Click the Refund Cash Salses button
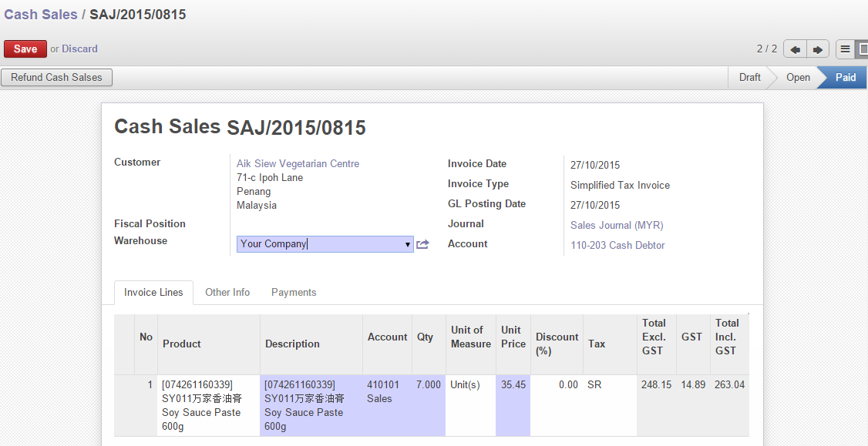The height and width of the screenshot is (446, 868). click(x=56, y=77)
